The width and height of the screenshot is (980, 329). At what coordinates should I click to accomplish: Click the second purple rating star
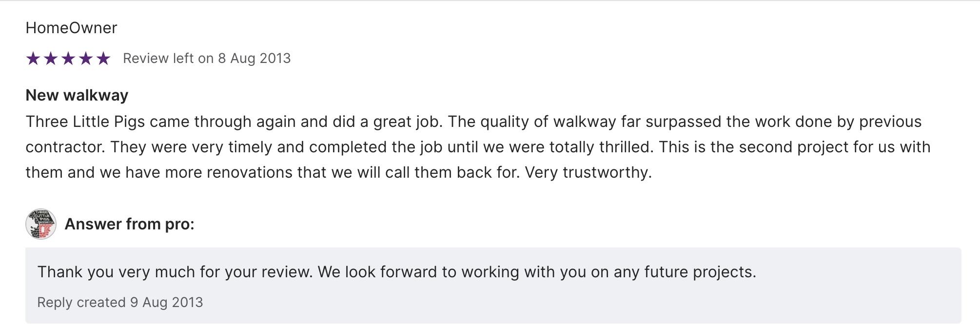click(51, 59)
